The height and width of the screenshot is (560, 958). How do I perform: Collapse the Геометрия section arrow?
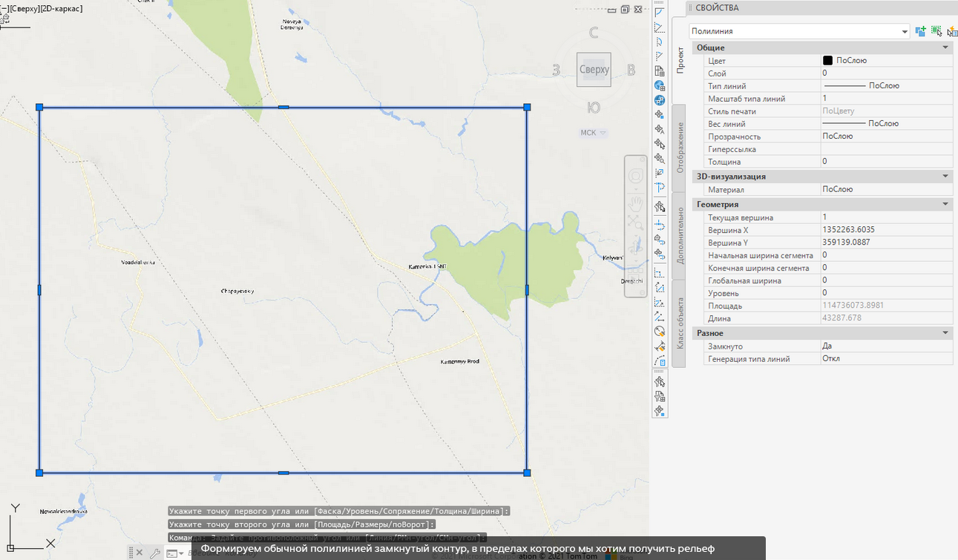point(945,204)
